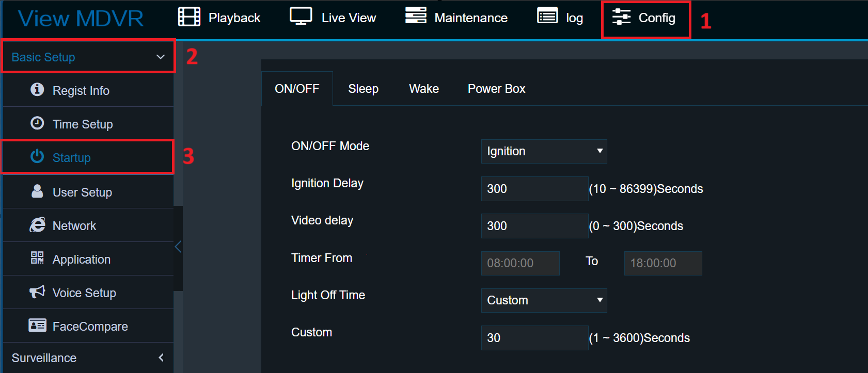This screenshot has height=373, width=868.
Task: Click the Voice Setup megaphone icon
Action: coord(37,292)
